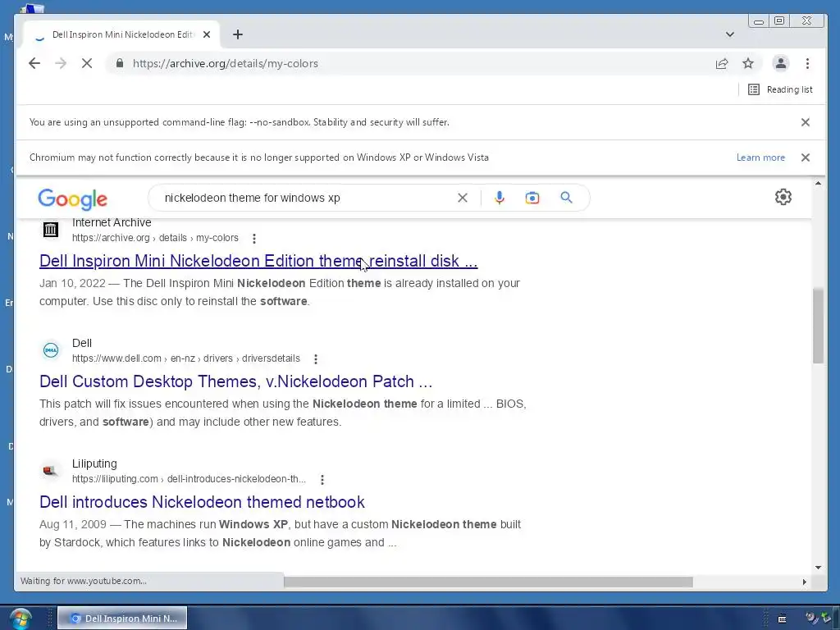Select Dell Inspiron Mini taskbar button
The width and height of the screenshot is (840, 630).
pos(122,619)
